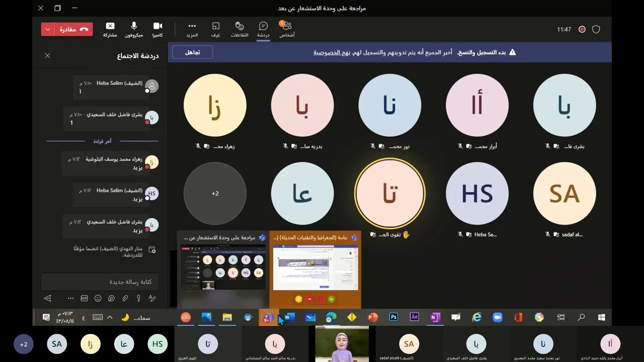Show the people (أشخاص) panel
The image size is (644, 362).
pos(287,30)
